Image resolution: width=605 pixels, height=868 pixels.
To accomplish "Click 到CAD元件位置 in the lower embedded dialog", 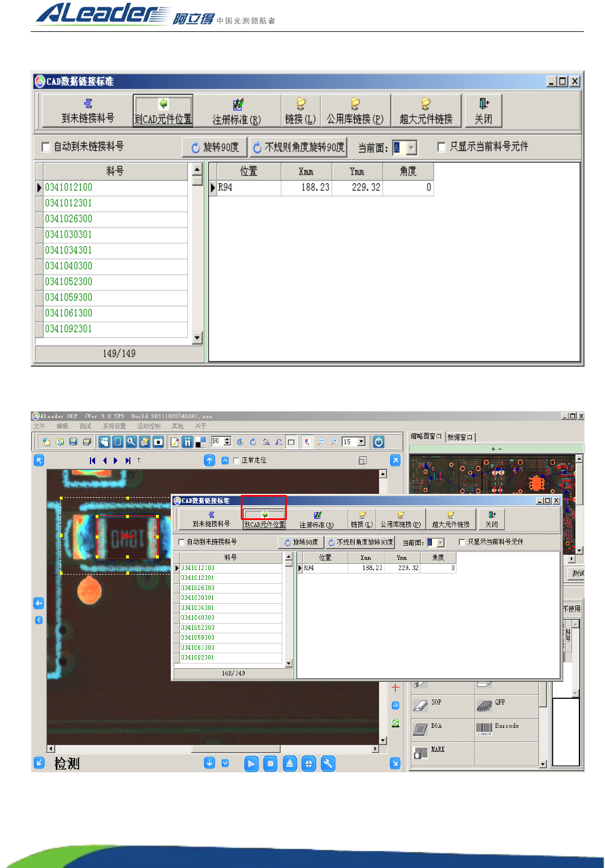I will click(x=265, y=519).
